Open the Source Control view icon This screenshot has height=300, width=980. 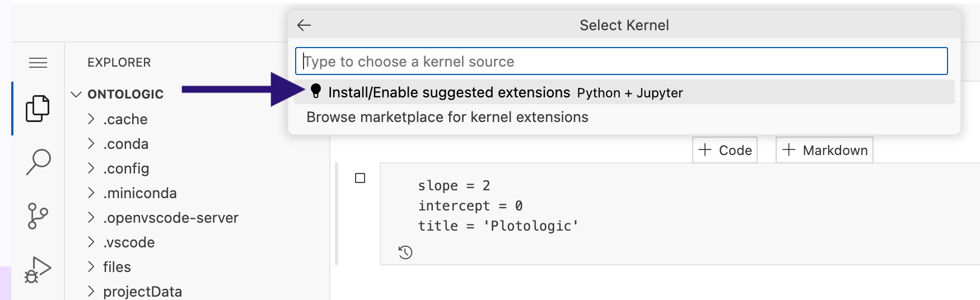38,216
